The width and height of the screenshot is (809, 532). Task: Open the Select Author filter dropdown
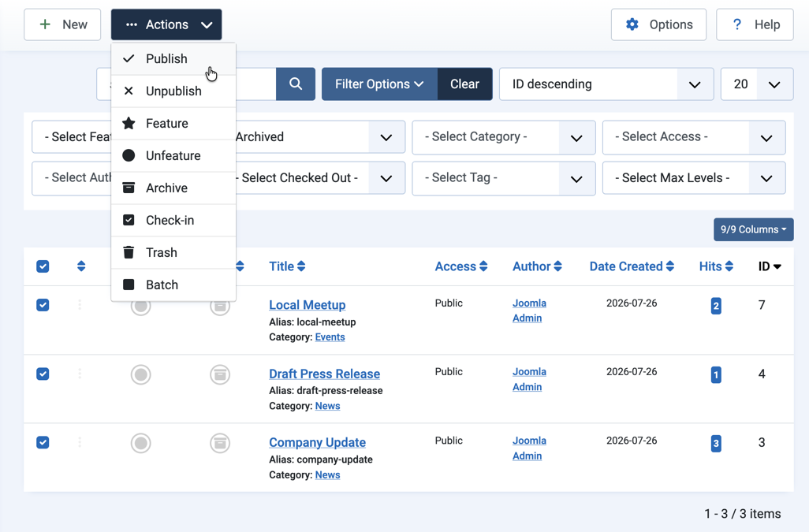(72, 178)
